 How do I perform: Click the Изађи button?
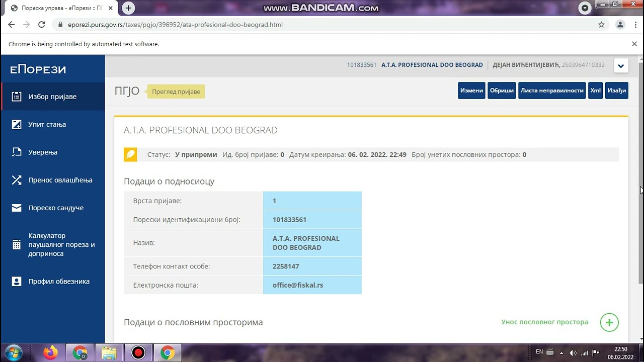[x=616, y=90]
